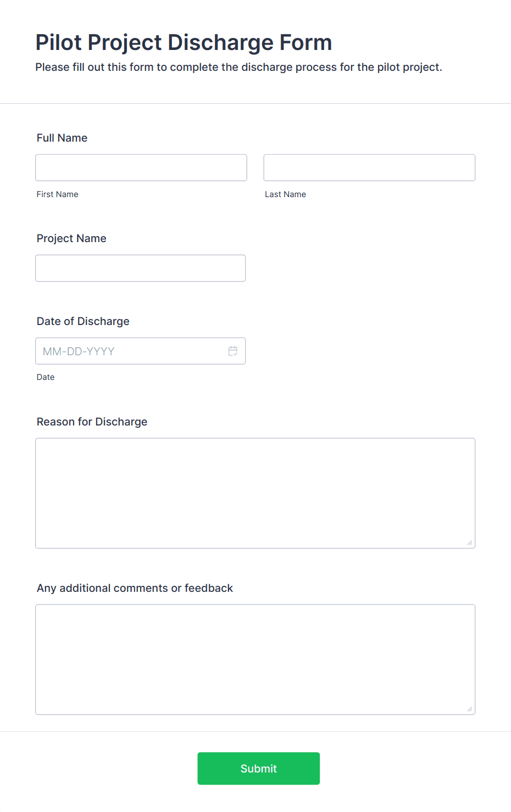Click the Date sublabel under date field
The image size is (511, 812).
pos(46,377)
